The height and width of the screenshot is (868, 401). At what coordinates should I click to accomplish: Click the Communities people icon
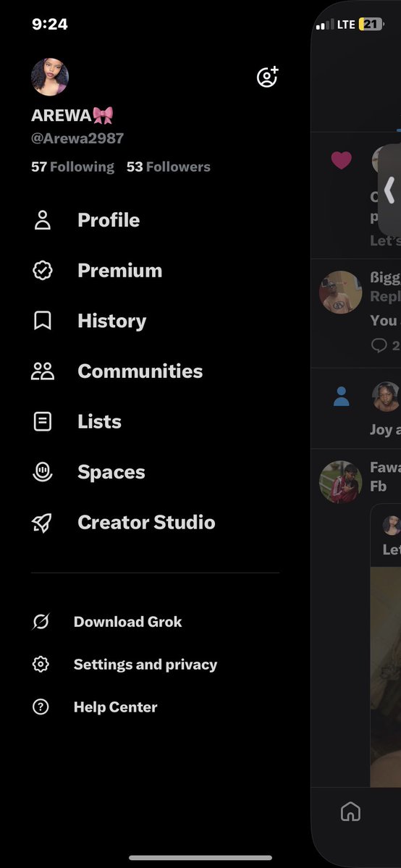click(43, 371)
